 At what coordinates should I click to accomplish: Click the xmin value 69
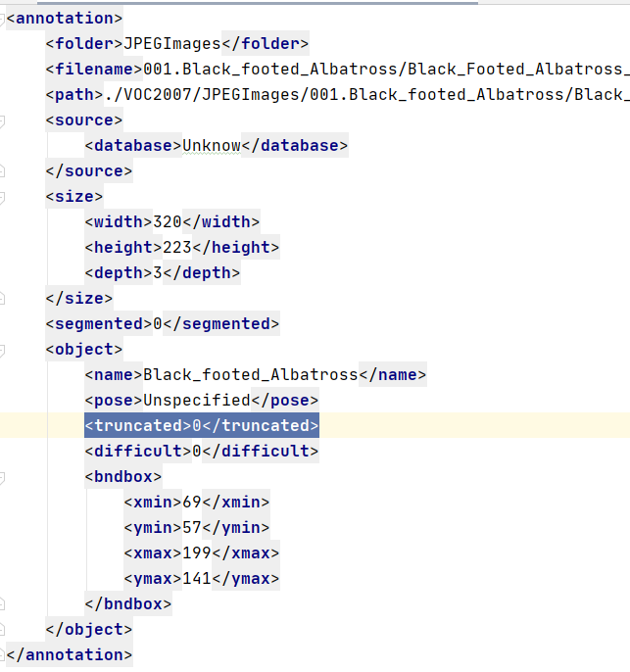tap(192, 503)
